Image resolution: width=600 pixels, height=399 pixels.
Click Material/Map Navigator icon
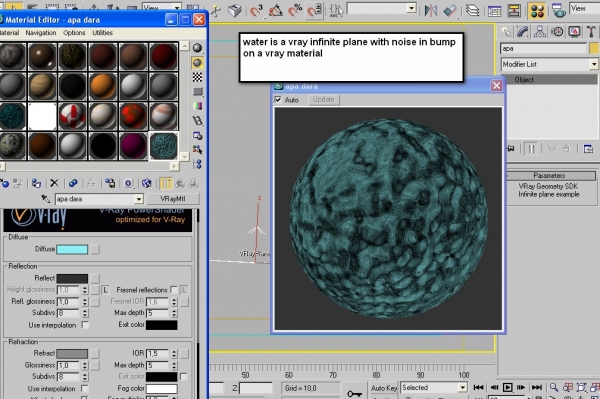click(x=197, y=164)
